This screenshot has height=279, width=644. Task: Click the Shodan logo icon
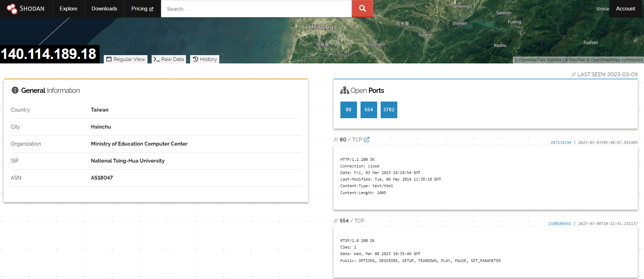pyautogui.click(x=12, y=9)
